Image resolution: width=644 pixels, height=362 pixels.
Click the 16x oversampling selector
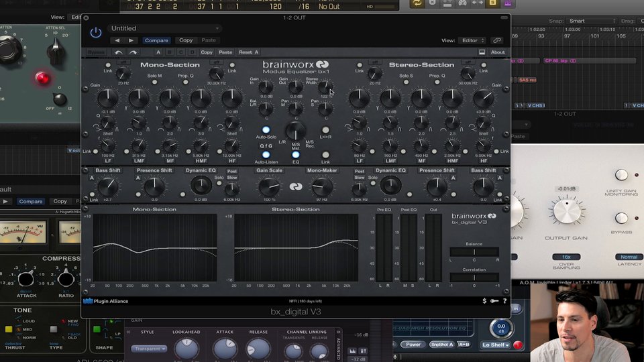566,257
